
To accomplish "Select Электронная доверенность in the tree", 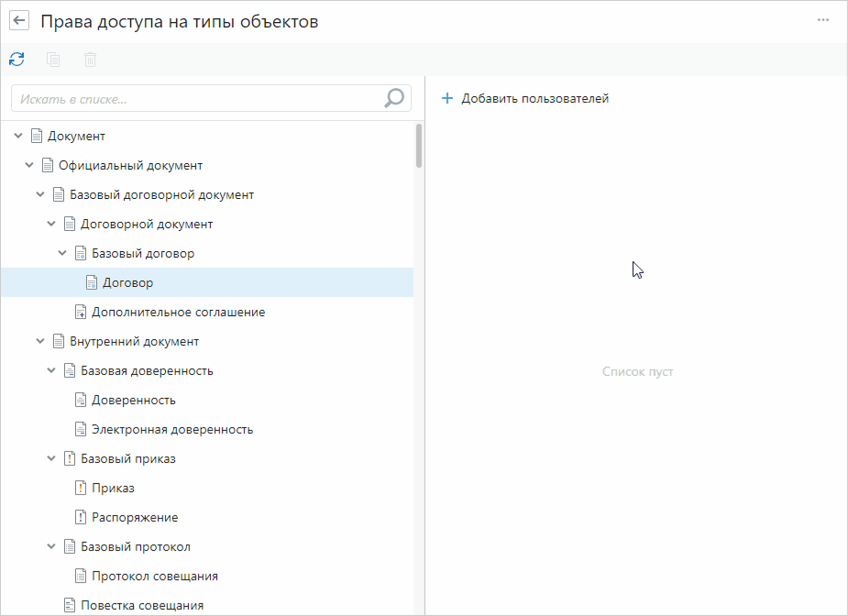I will (x=172, y=429).
